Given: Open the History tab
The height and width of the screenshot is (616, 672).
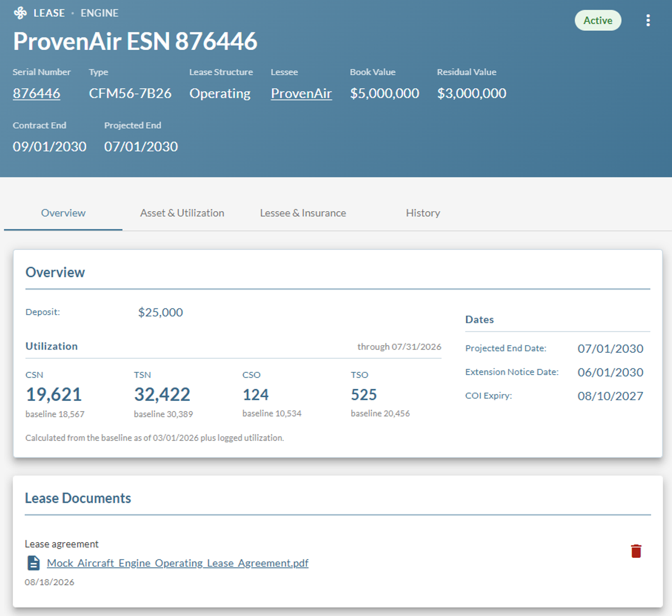Looking at the screenshot, I should point(423,213).
